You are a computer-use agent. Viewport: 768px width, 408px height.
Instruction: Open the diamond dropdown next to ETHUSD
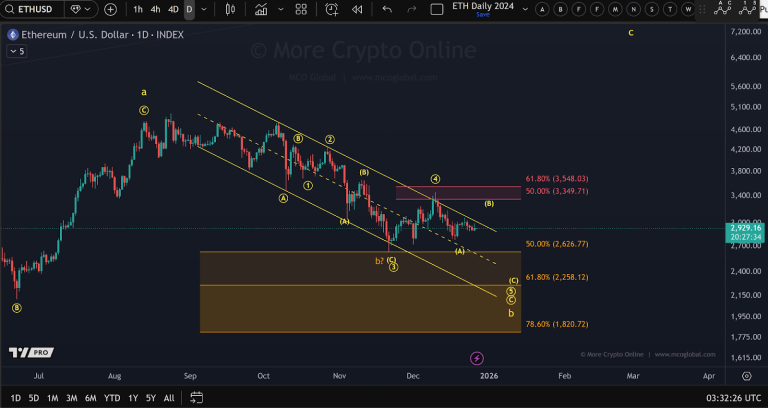tap(82, 9)
